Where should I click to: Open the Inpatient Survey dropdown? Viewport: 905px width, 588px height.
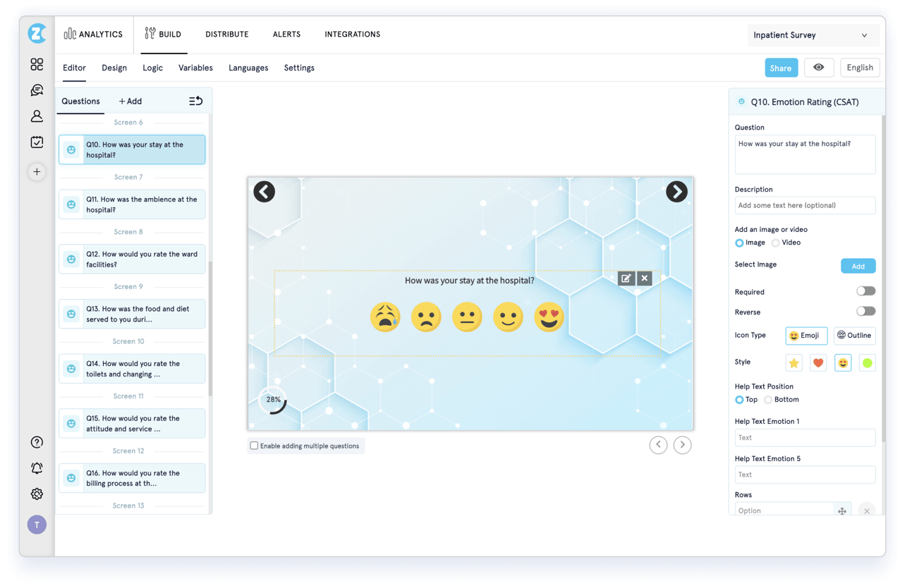(813, 35)
